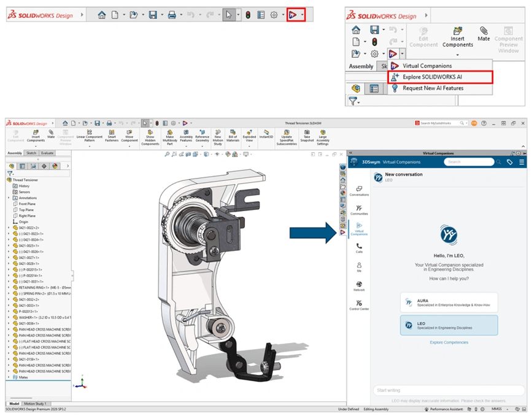Image resolution: width=532 pixels, height=416 pixels.
Task: Switch to the Motion Study 1 tab
Action: [x=36, y=404]
